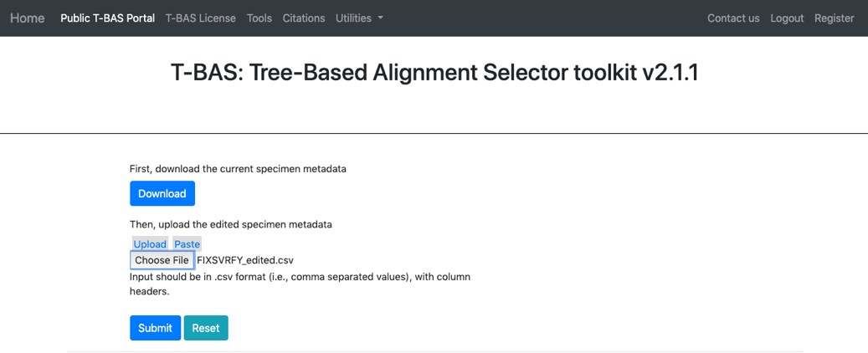Click the 'First, download' instruction text
The width and height of the screenshot is (868, 353).
coord(238,169)
